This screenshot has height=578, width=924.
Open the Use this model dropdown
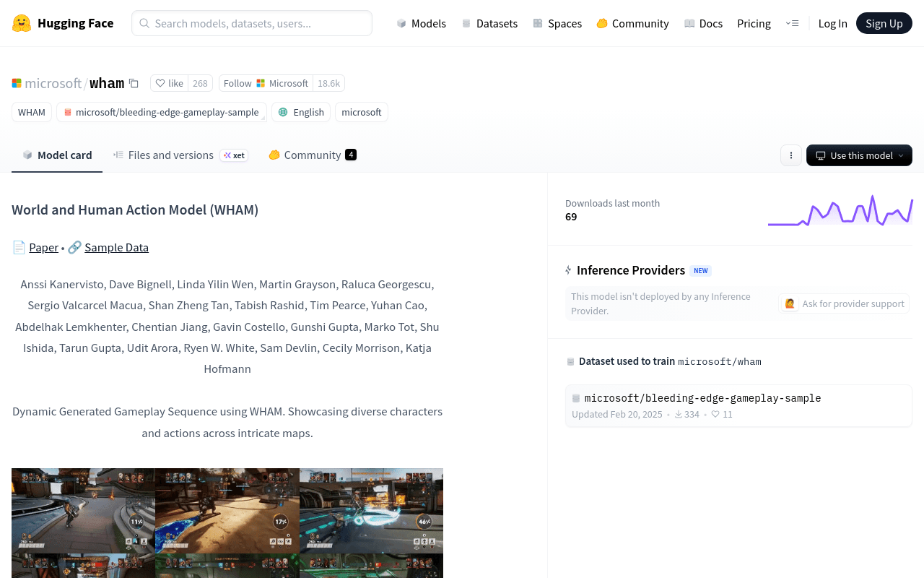(x=859, y=155)
